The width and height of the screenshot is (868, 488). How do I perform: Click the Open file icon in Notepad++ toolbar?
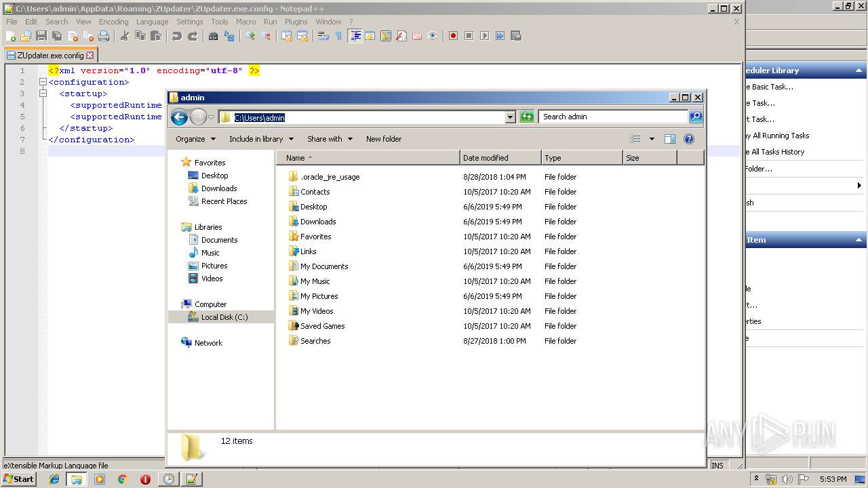[x=26, y=36]
